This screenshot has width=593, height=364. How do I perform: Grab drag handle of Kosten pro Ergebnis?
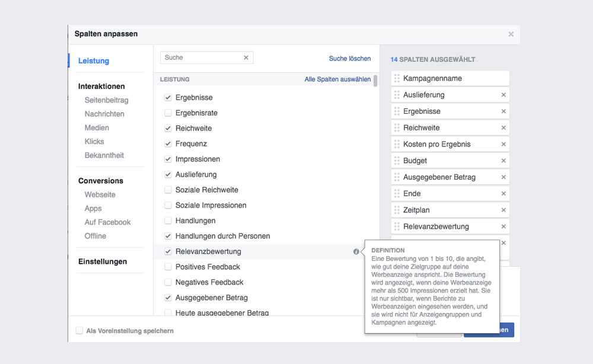pyautogui.click(x=397, y=144)
